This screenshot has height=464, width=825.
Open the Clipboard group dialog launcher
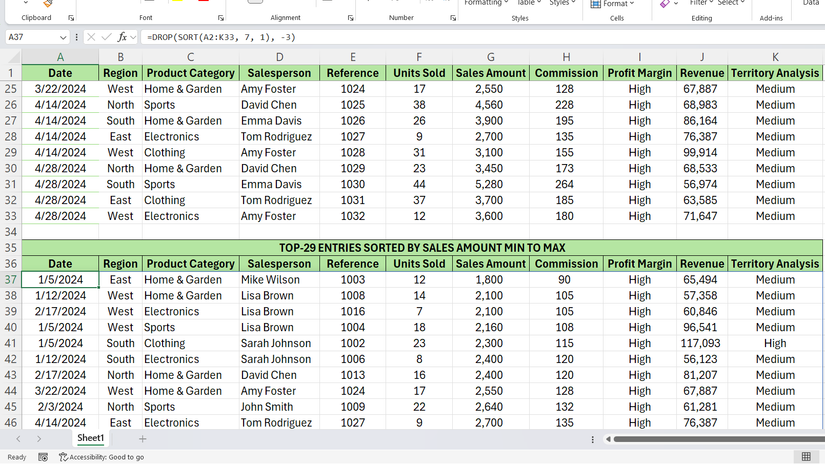71,18
